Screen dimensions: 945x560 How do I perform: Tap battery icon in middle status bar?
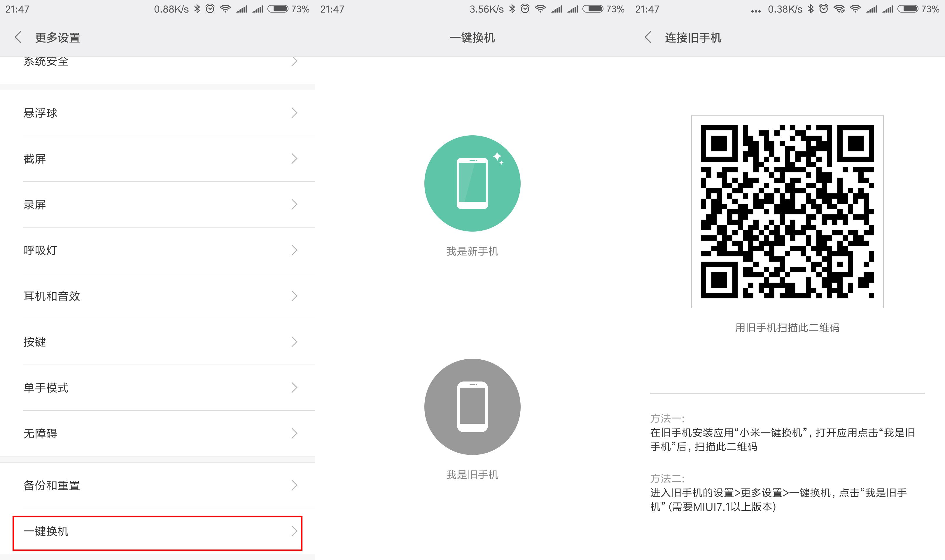pos(593,9)
